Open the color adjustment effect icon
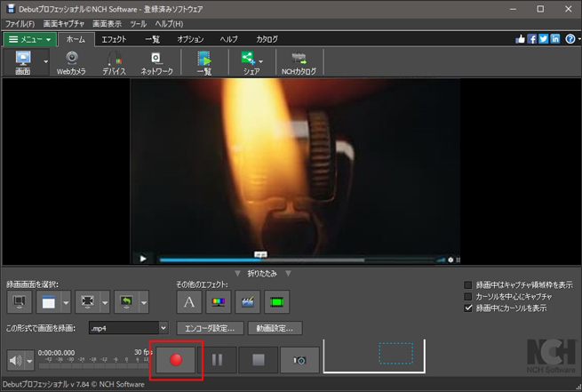Screen dimensions: 582x392 (219, 302)
